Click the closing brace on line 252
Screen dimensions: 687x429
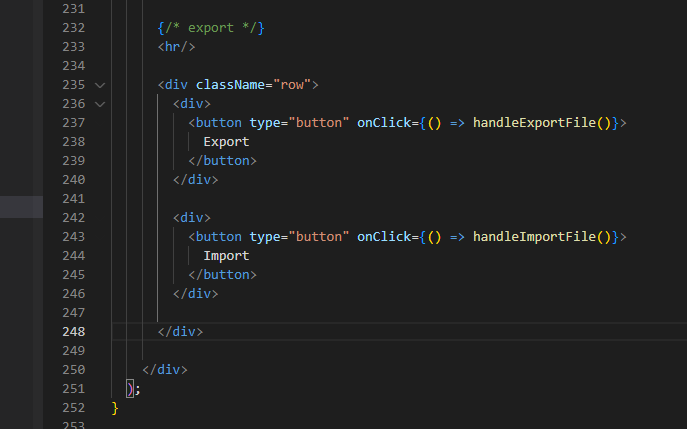tap(115, 408)
